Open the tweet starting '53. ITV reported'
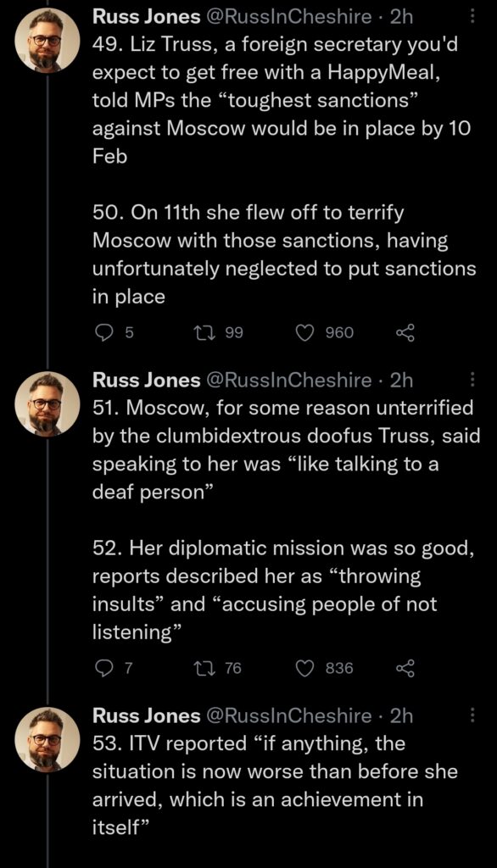The image size is (497, 868). 275,785
